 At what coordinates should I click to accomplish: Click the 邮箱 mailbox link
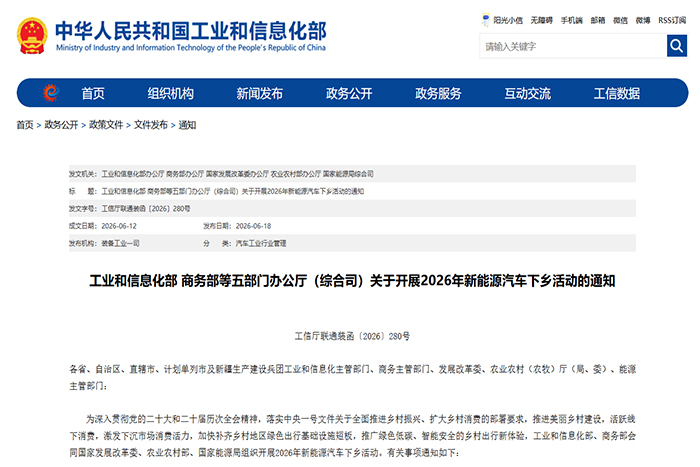598,21
